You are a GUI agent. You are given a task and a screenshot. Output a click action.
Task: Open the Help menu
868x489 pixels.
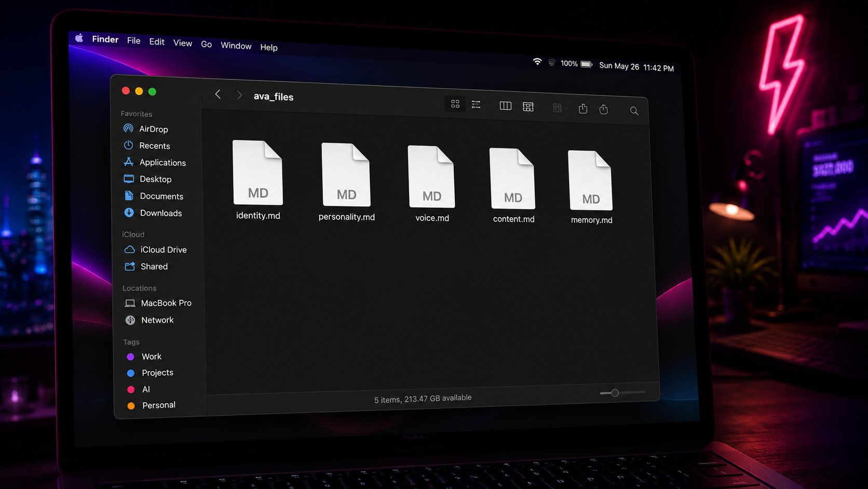pyautogui.click(x=269, y=47)
